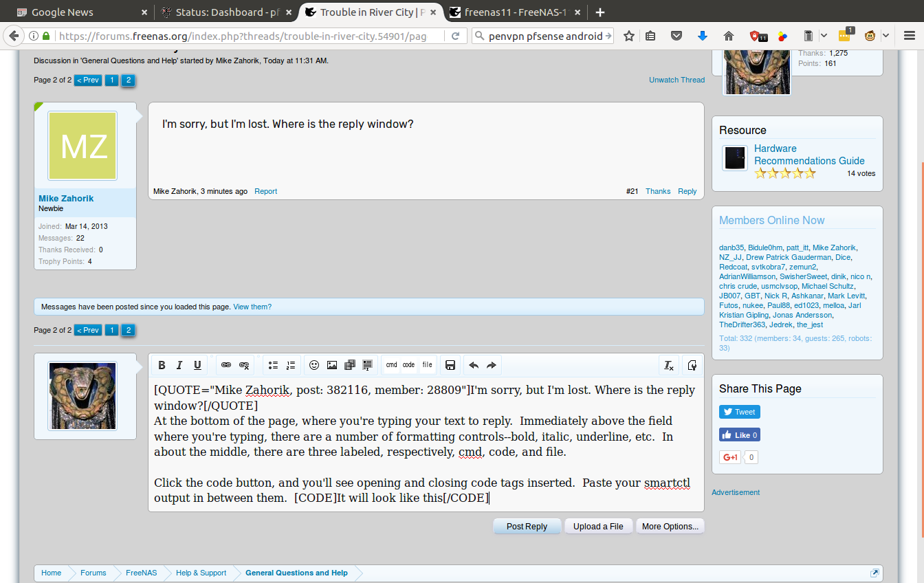
Task: Click the red shield extension icon
Action: tap(758, 36)
